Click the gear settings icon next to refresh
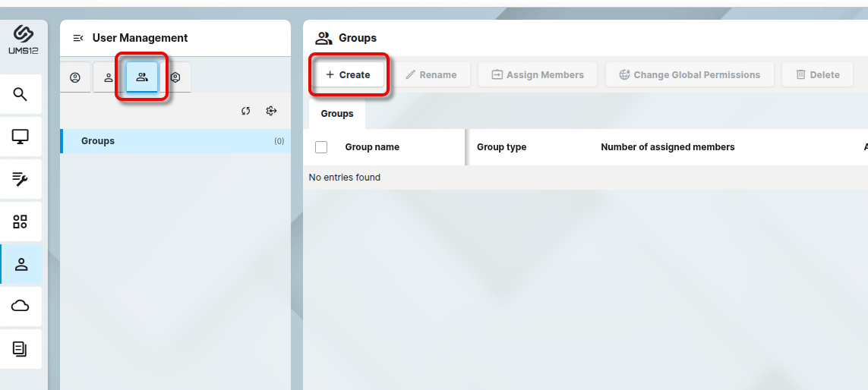The image size is (868, 390). point(271,112)
